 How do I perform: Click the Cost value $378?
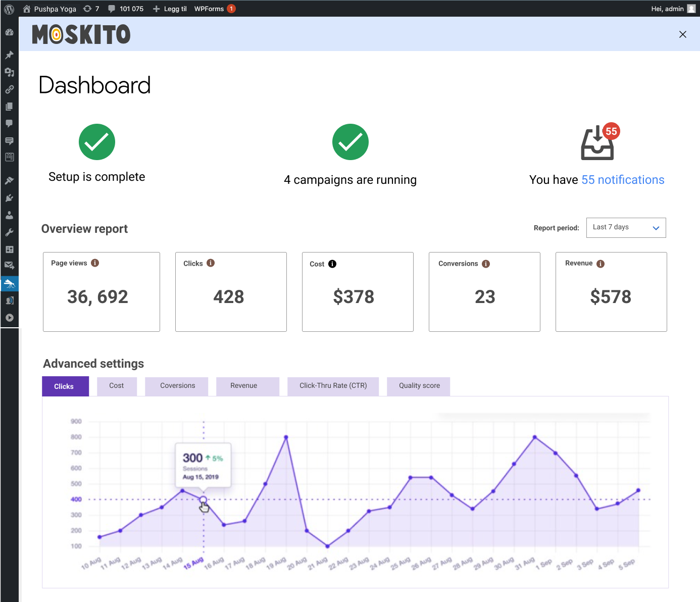354,296
